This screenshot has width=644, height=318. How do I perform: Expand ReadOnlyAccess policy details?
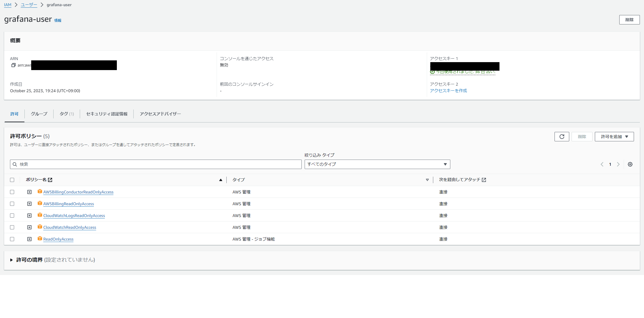29,239
